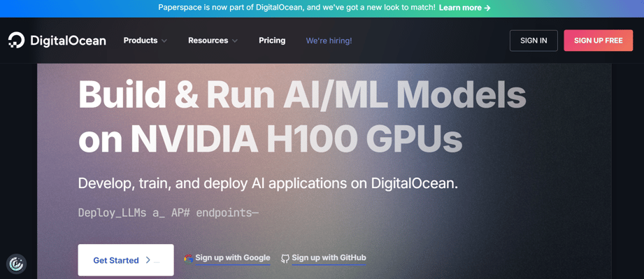Open the cookie preferences round icon
Screen dimensions: 644x279
[16, 264]
